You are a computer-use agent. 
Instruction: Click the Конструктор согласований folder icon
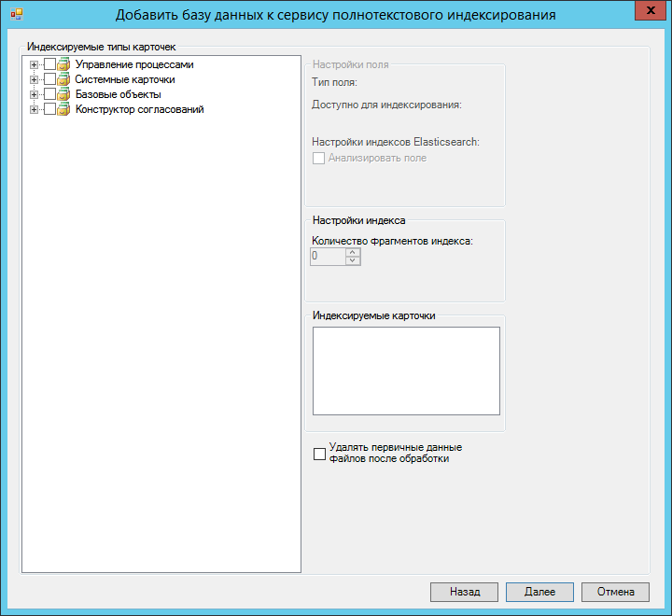coord(64,109)
